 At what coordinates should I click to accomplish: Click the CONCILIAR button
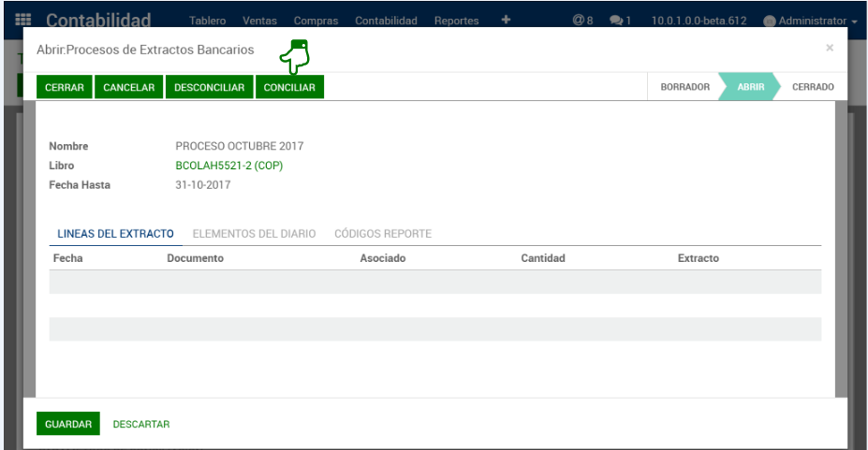[x=289, y=88]
